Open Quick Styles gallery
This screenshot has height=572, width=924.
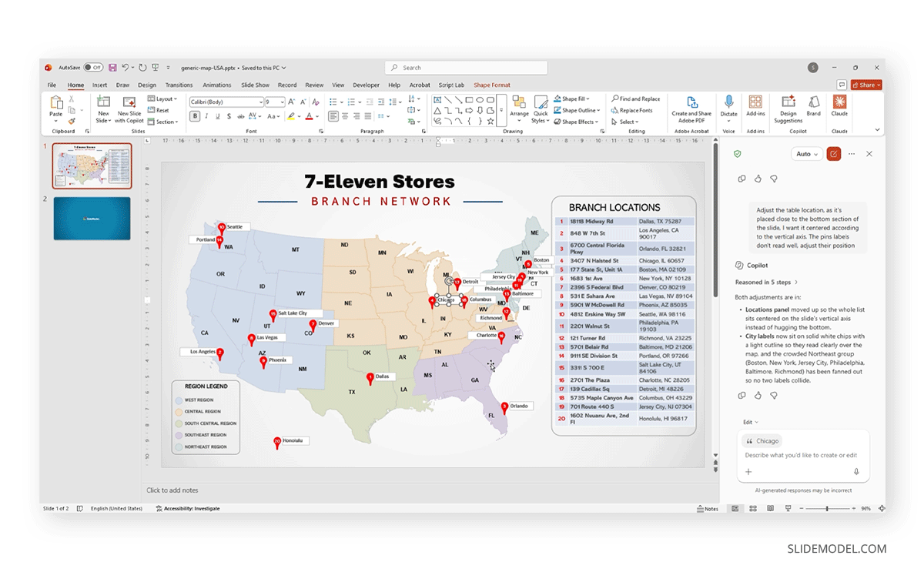click(540, 109)
